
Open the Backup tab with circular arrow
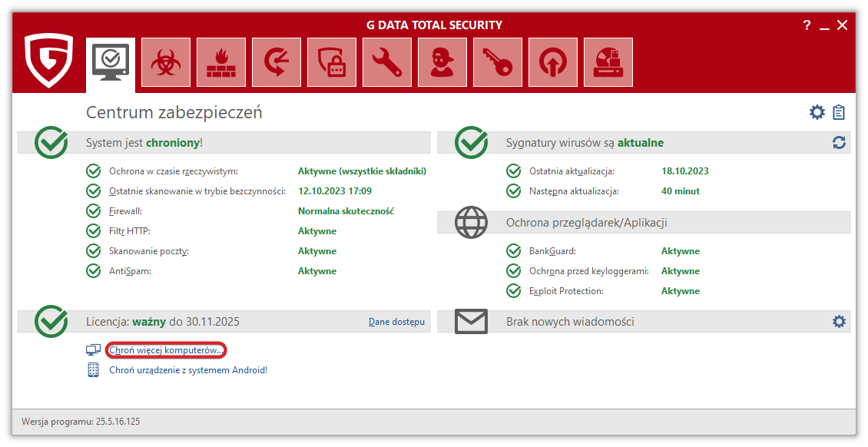[277, 62]
